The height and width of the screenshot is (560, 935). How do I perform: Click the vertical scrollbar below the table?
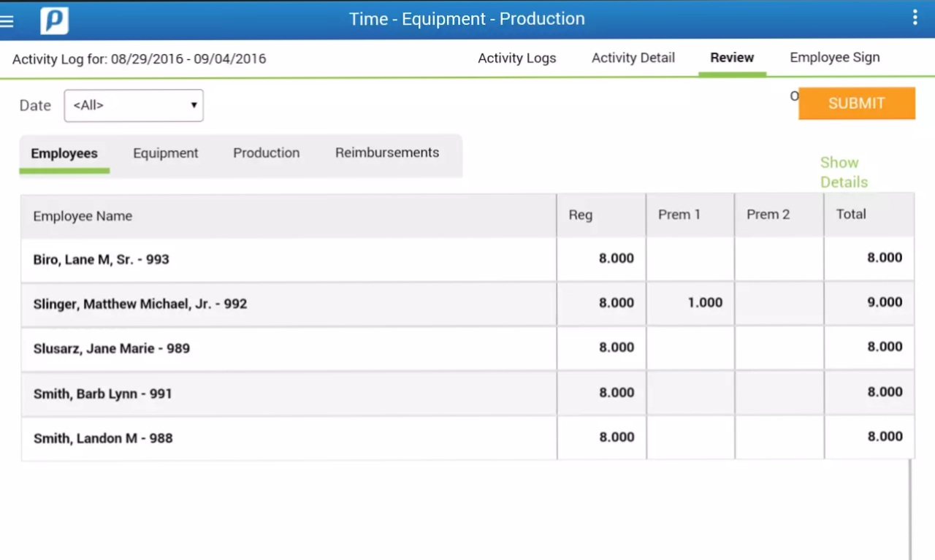[910, 510]
